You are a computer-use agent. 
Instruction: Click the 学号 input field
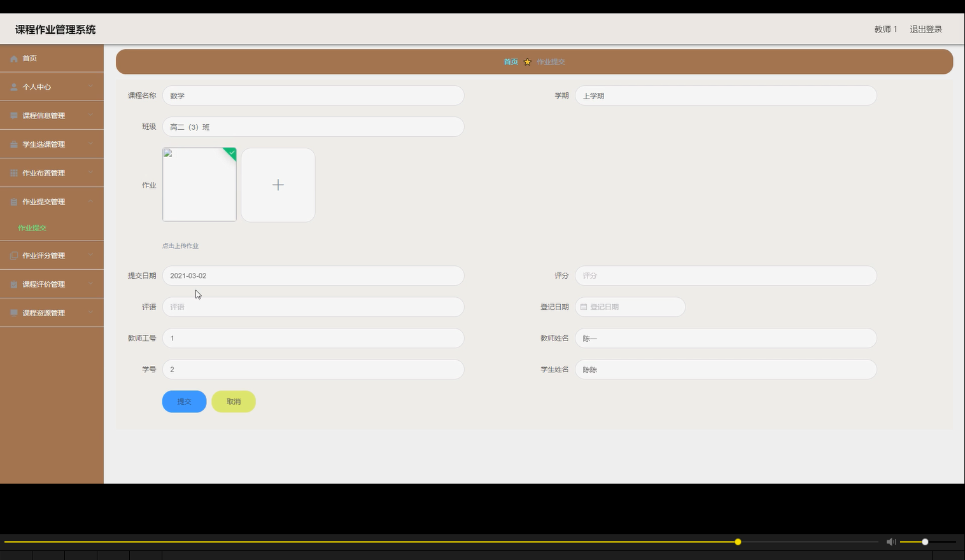point(313,369)
